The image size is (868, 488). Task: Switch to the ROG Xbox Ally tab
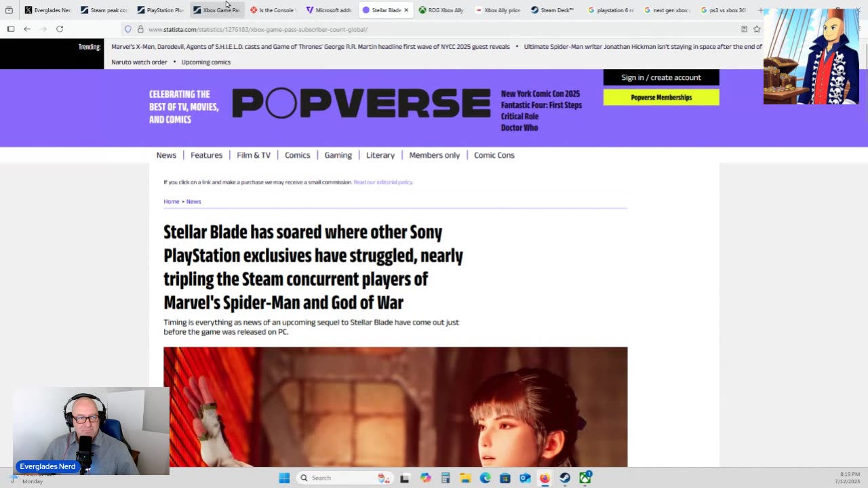(441, 10)
